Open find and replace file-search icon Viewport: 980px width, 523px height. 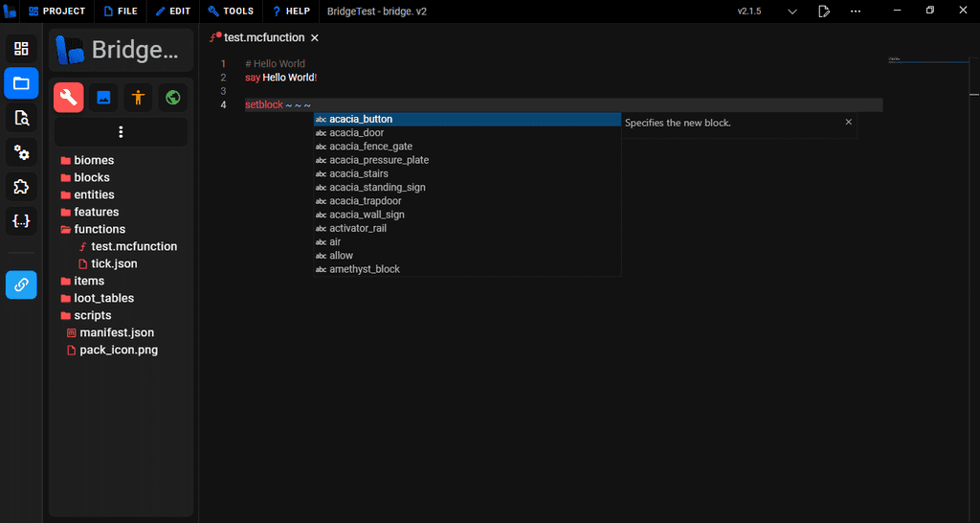pos(21,118)
